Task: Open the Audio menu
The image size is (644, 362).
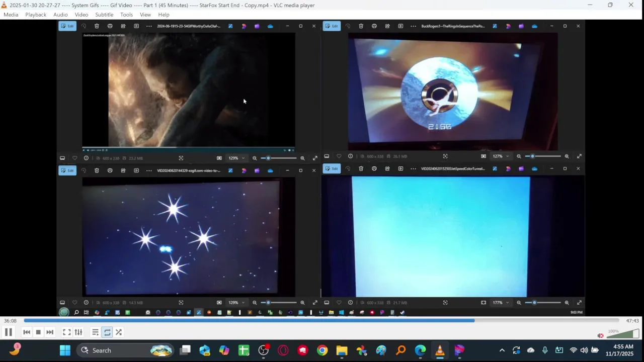Action: [x=60, y=15]
